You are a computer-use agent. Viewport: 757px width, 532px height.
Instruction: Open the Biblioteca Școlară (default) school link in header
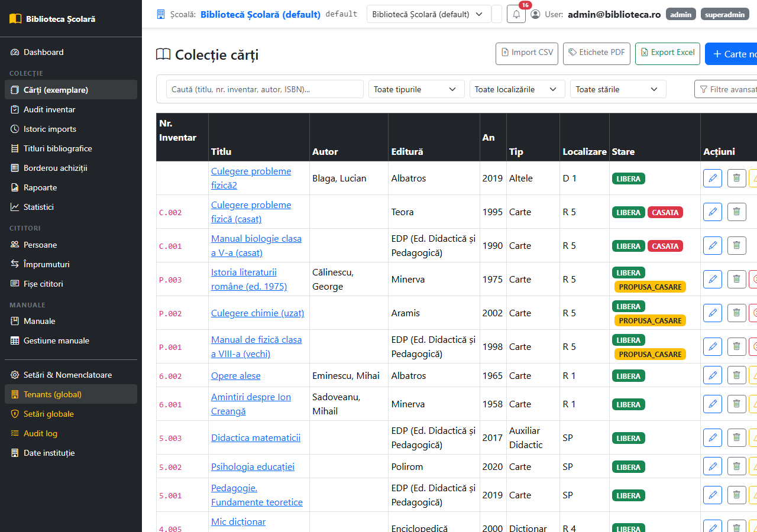[x=260, y=14]
